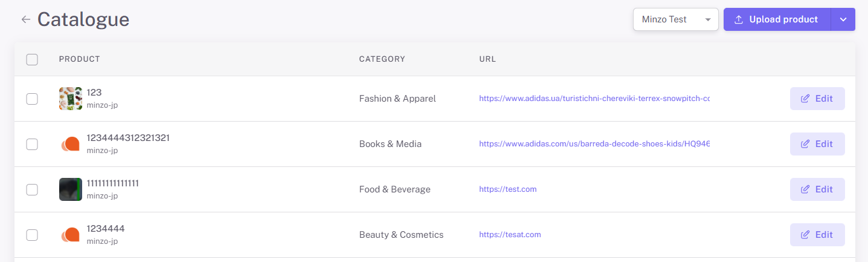Open the Minzo Test dropdown
The height and width of the screenshot is (262, 868).
pos(675,19)
